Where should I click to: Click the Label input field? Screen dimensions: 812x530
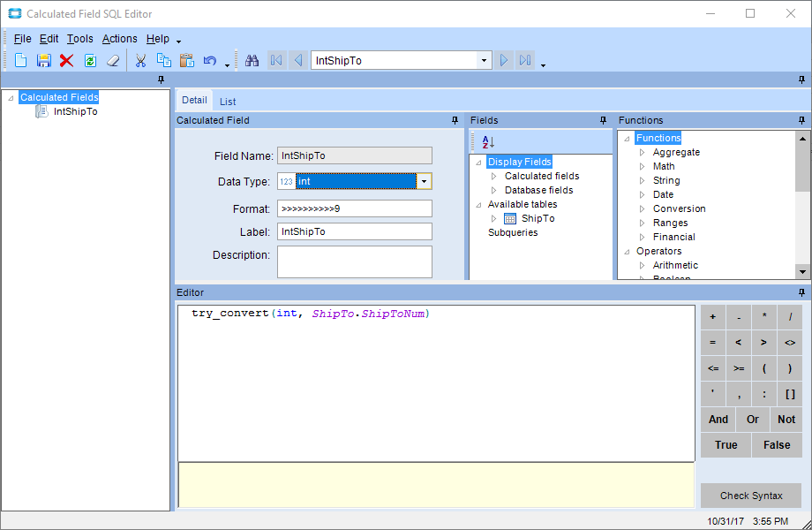355,231
